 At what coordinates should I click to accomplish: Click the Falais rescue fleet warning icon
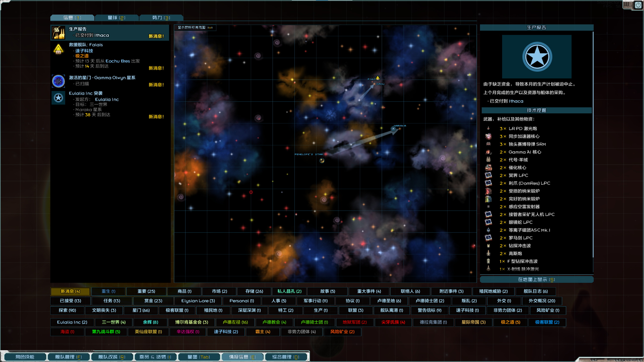point(58,49)
